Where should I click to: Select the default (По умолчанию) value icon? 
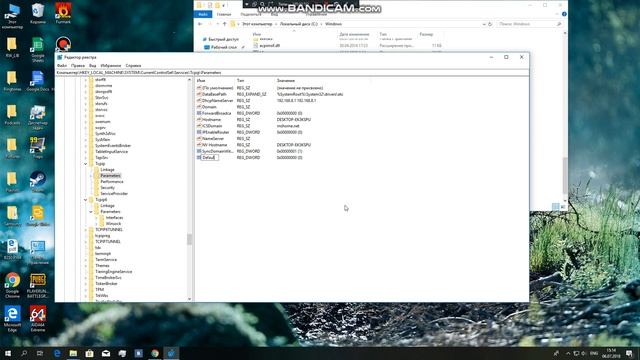pyautogui.click(x=199, y=88)
